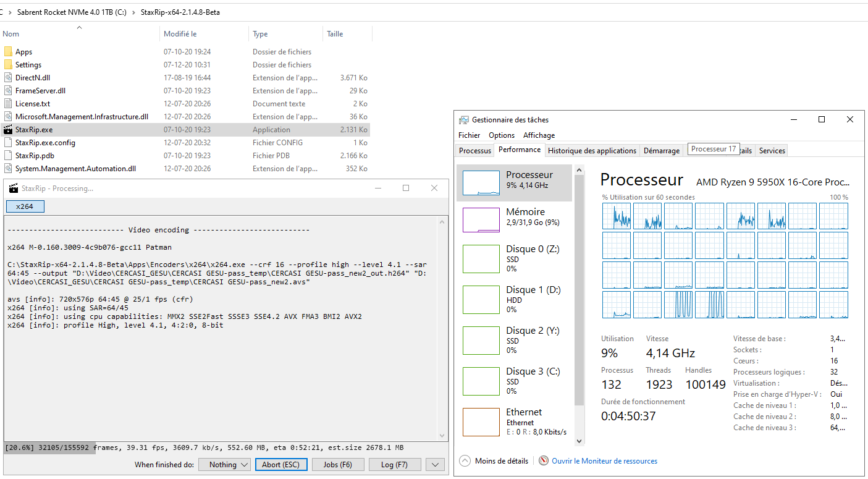The height and width of the screenshot is (479, 868).
Task: Open the dropdown arrow button beside Log (F7)
Action: coord(436,465)
